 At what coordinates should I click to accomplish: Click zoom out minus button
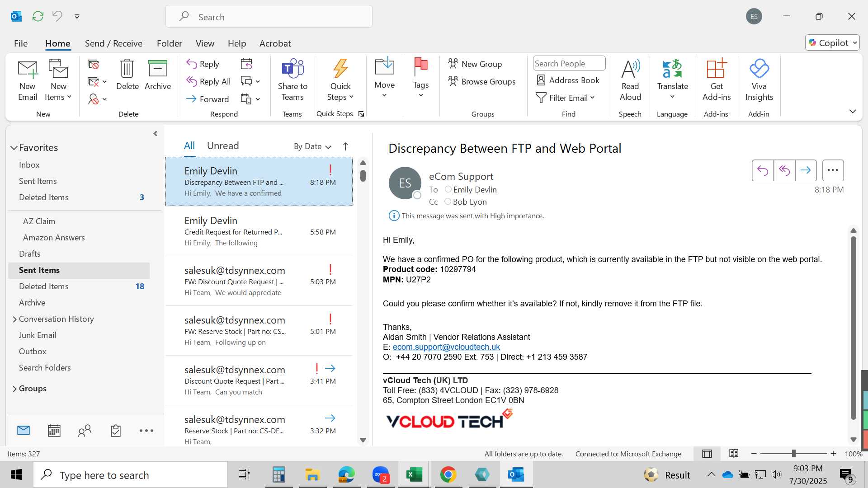[x=754, y=453]
